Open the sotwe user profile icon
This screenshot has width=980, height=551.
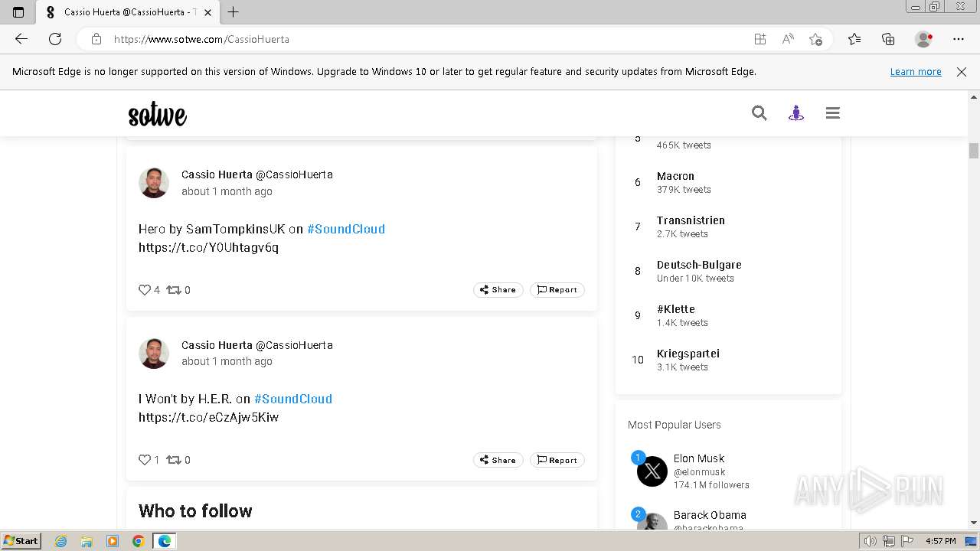click(x=796, y=113)
